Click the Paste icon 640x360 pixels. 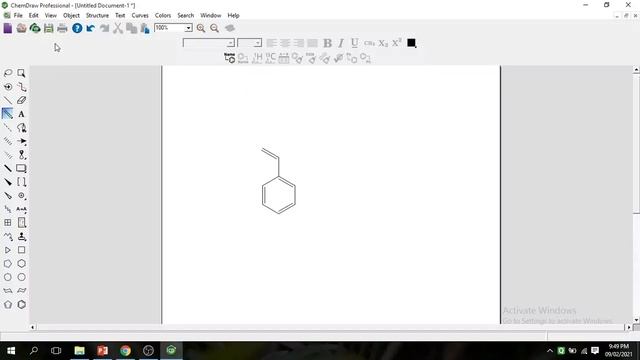[x=145, y=28]
